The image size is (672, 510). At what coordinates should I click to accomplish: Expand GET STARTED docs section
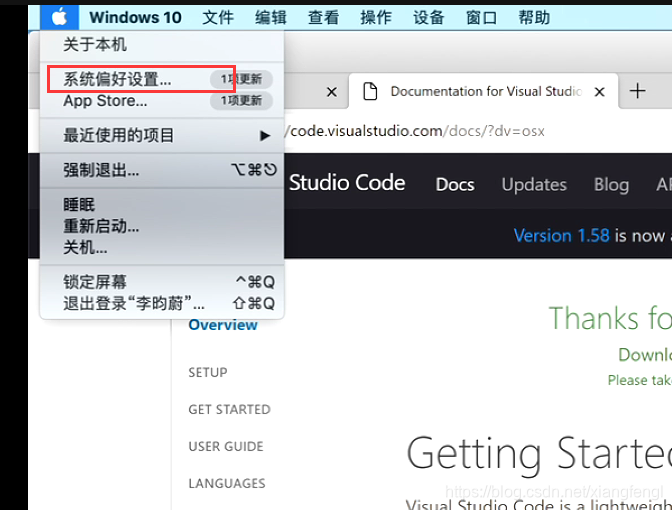point(229,410)
